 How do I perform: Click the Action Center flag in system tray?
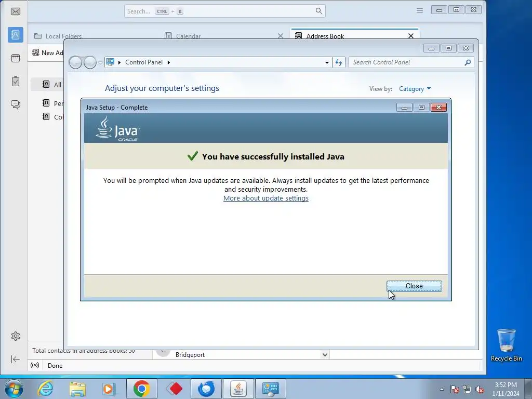pyautogui.click(x=454, y=389)
